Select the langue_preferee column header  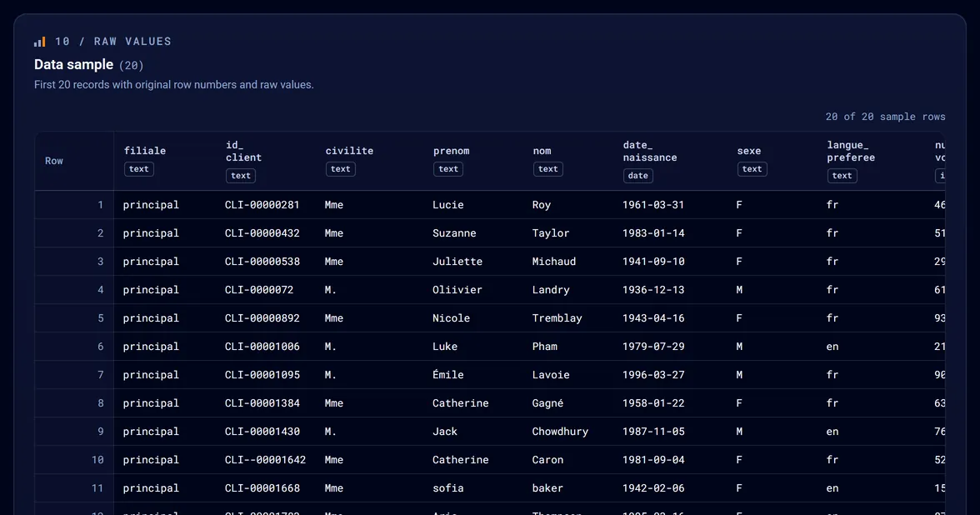(x=851, y=152)
